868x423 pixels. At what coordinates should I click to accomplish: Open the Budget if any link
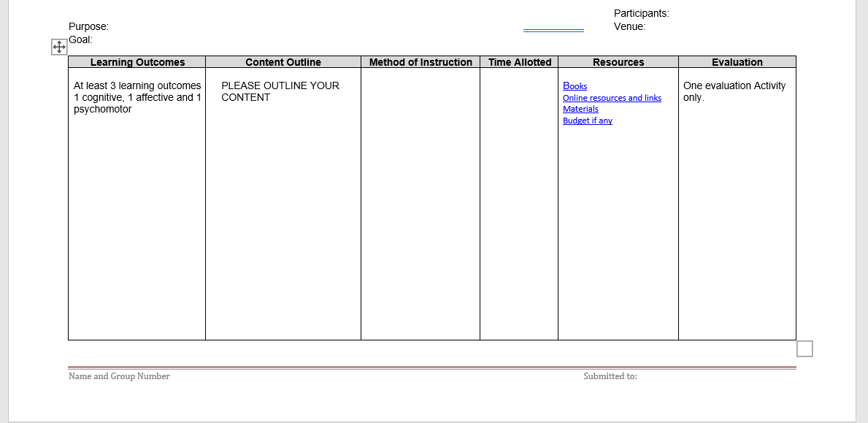click(x=588, y=121)
